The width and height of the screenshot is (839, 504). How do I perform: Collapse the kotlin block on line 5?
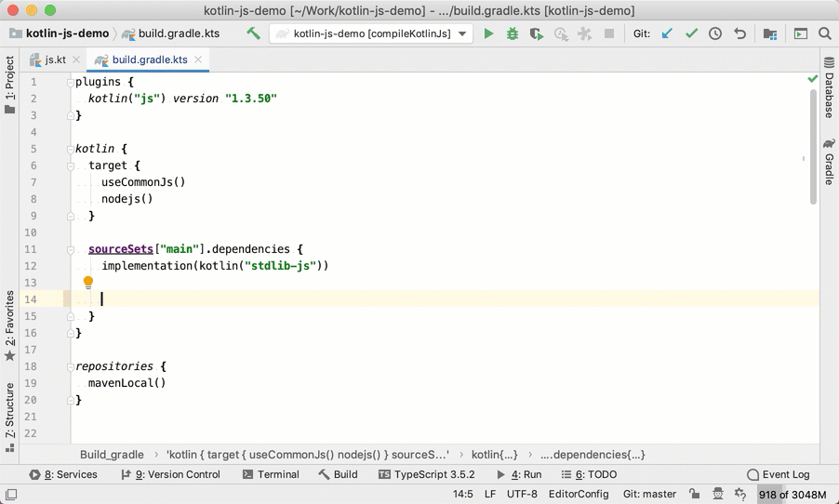pyautogui.click(x=70, y=149)
